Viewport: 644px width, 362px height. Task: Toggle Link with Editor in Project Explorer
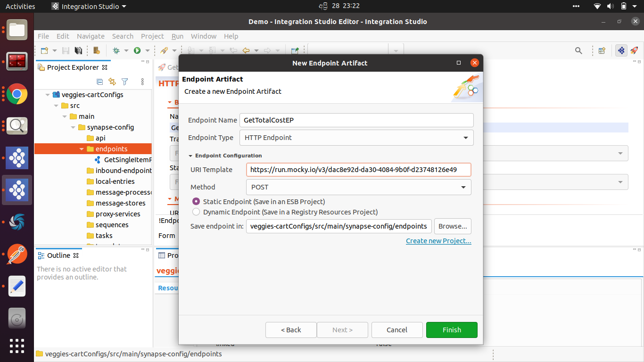coord(112,82)
